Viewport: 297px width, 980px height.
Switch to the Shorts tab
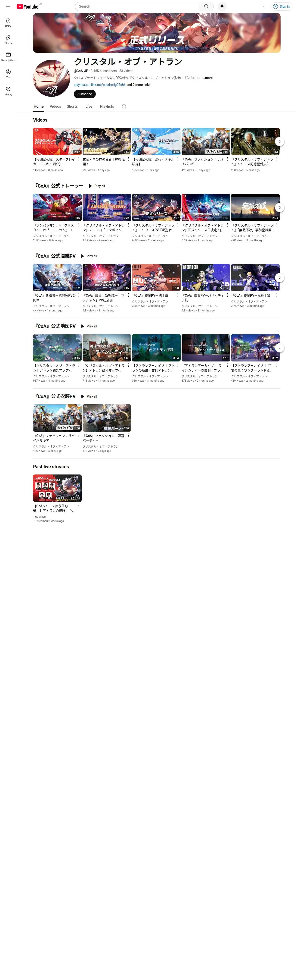[72, 107]
